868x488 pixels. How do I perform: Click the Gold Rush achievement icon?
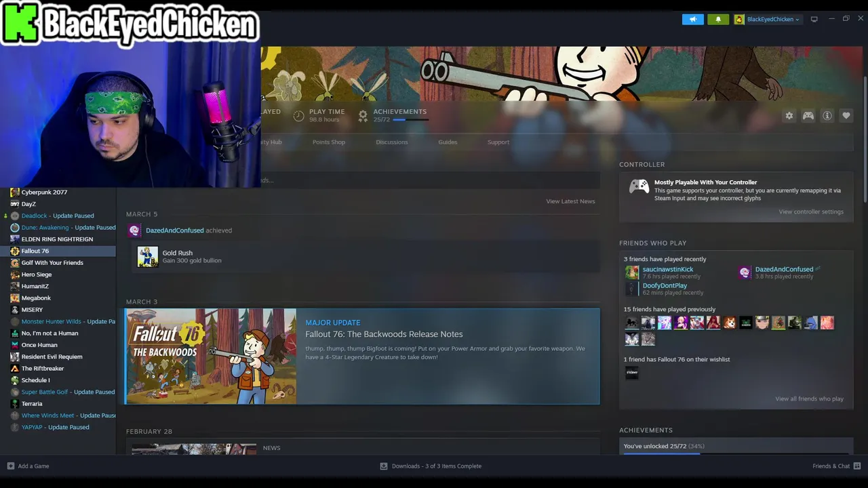point(148,256)
